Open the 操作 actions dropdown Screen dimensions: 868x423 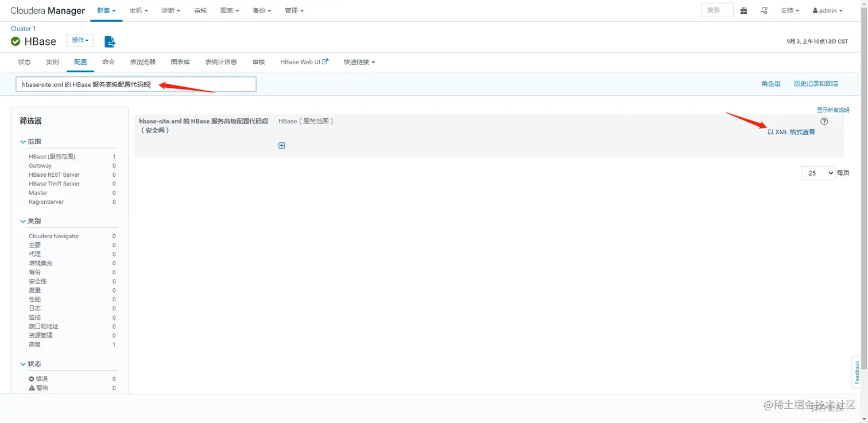[x=80, y=40]
